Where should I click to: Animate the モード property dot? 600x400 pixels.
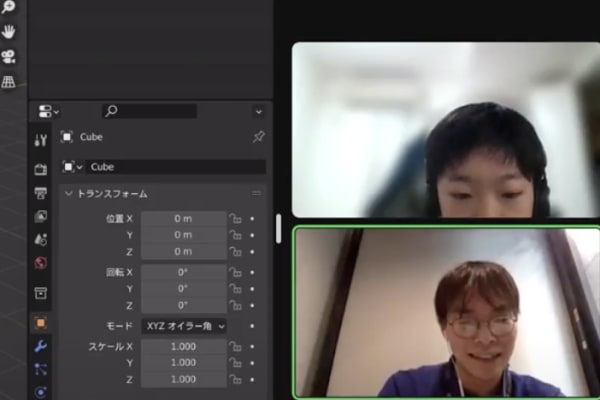click(252, 326)
